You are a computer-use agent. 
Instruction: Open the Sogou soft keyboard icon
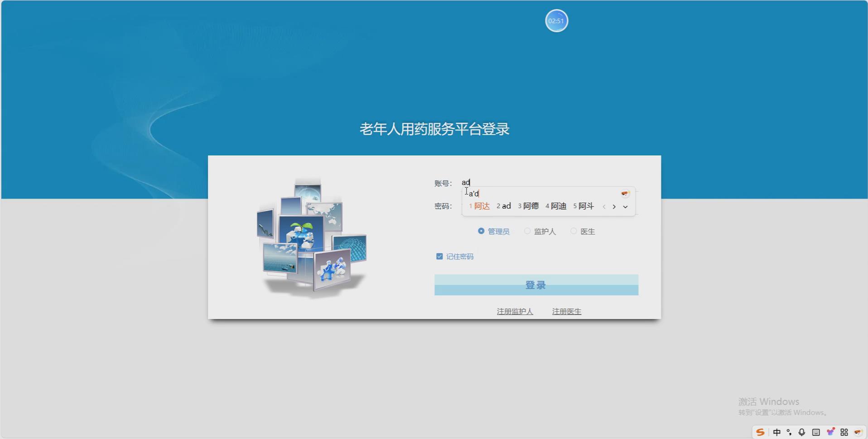(815, 432)
